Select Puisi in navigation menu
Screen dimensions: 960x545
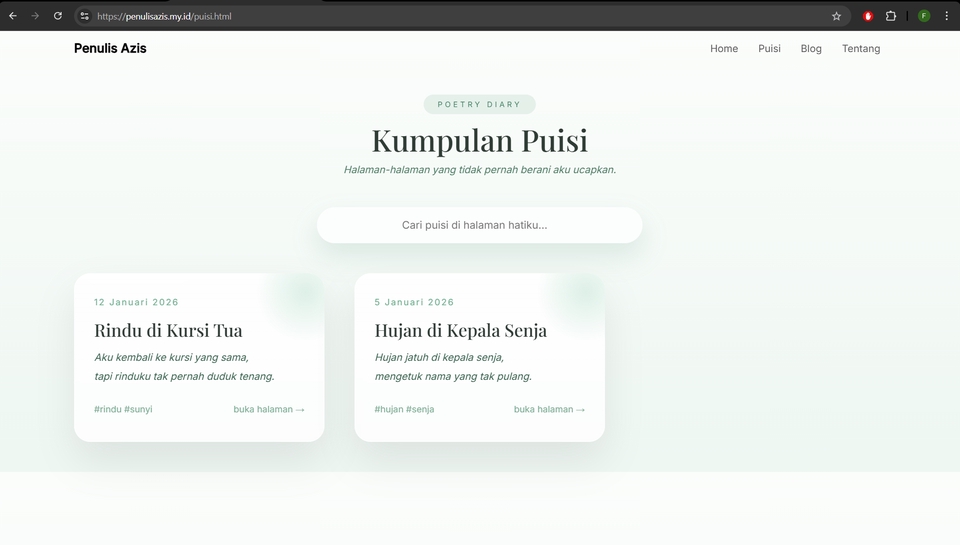point(769,48)
